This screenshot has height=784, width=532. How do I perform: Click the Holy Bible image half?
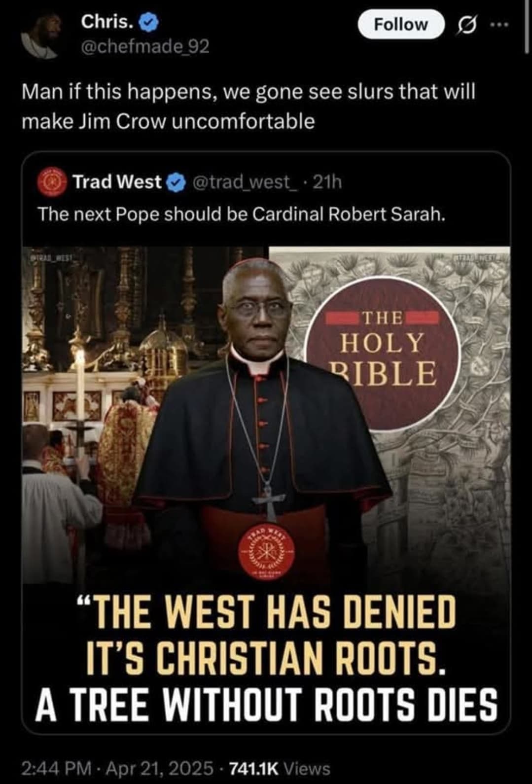coord(390,414)
